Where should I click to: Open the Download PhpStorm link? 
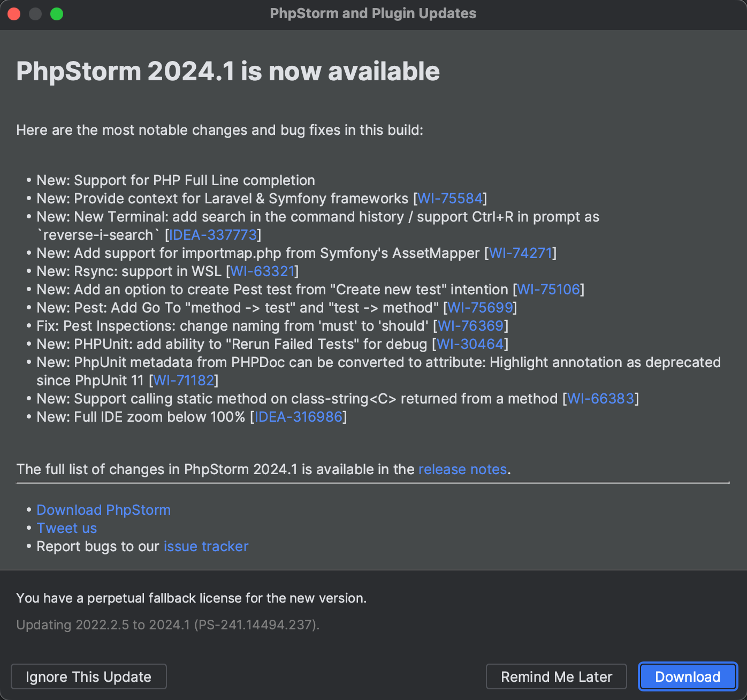pyautogui.click(x=103, y=510)
